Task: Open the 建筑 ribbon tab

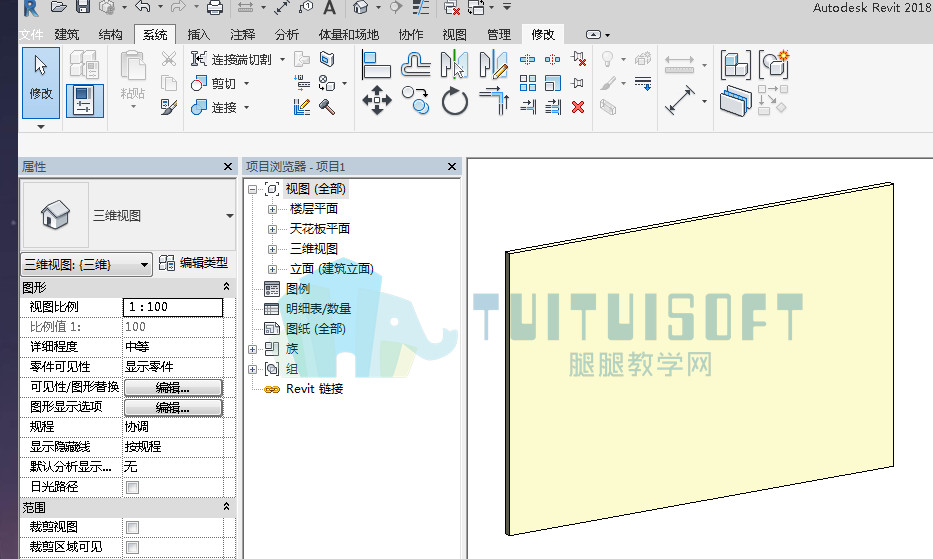Action: click(x=67, y=35)
